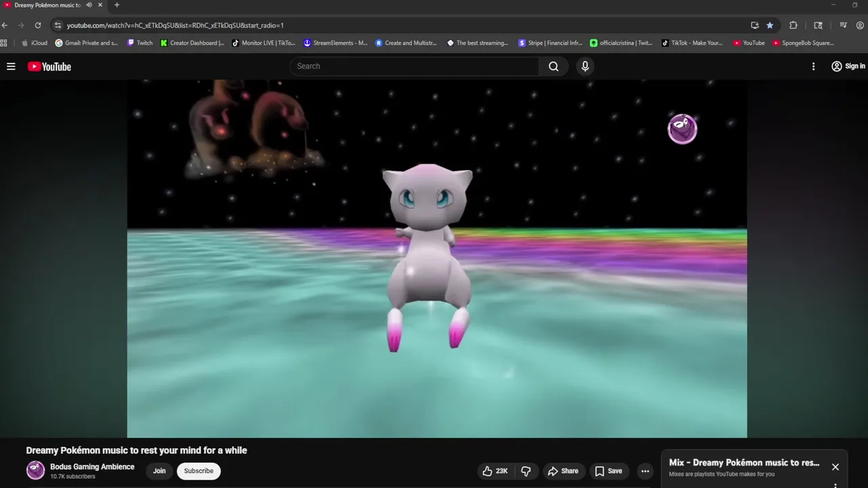Viewport: 868px width, 488px height.
Task: Bookmark this page with star icon
Action: (x=770, y=25)
